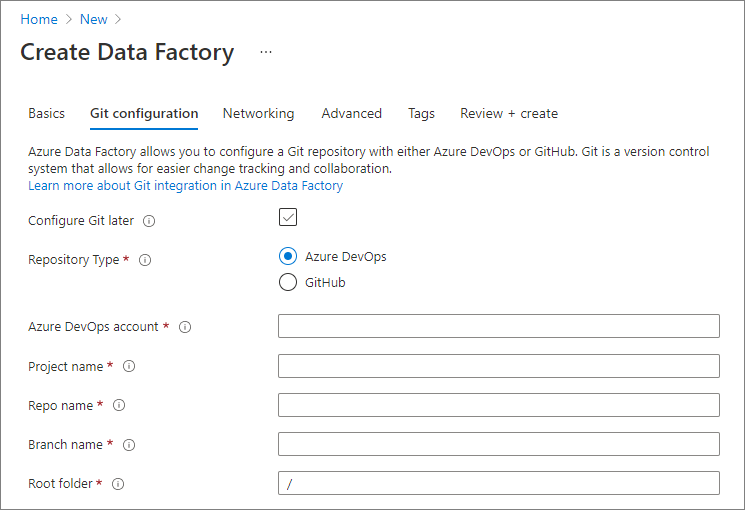Click info icon next to Project name
Screen dimensions: 745x510
129,367
